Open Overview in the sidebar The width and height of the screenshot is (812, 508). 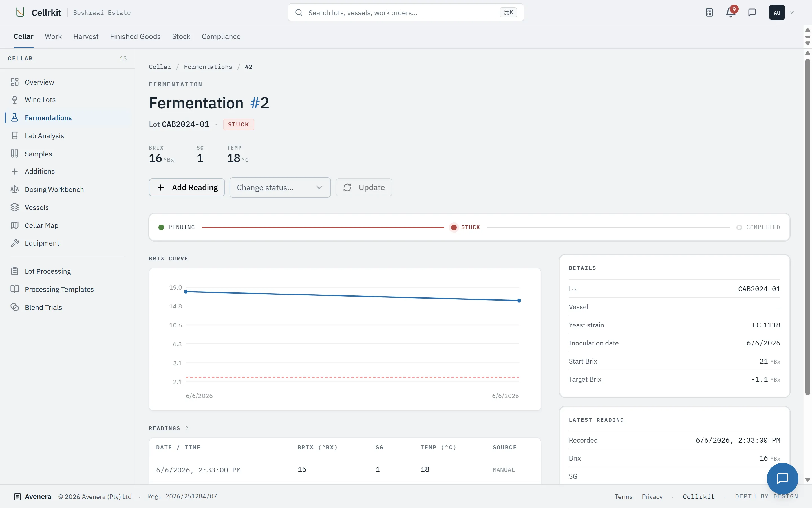[67, 82]
